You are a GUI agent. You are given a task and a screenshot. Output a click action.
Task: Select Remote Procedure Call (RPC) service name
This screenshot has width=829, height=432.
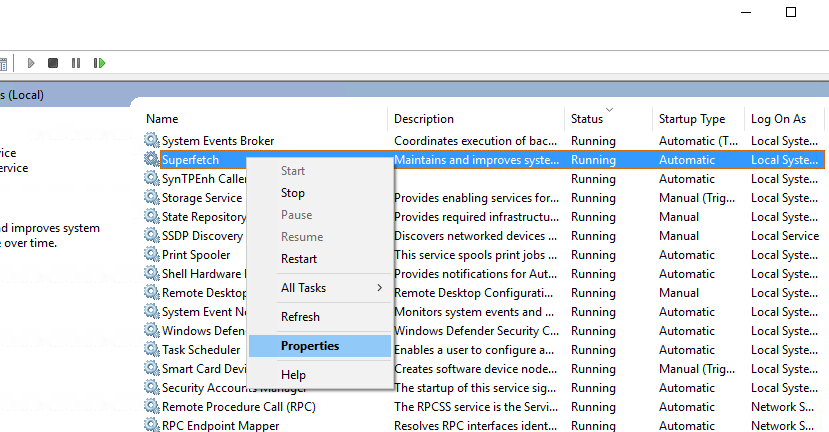[x=238, y=407]
